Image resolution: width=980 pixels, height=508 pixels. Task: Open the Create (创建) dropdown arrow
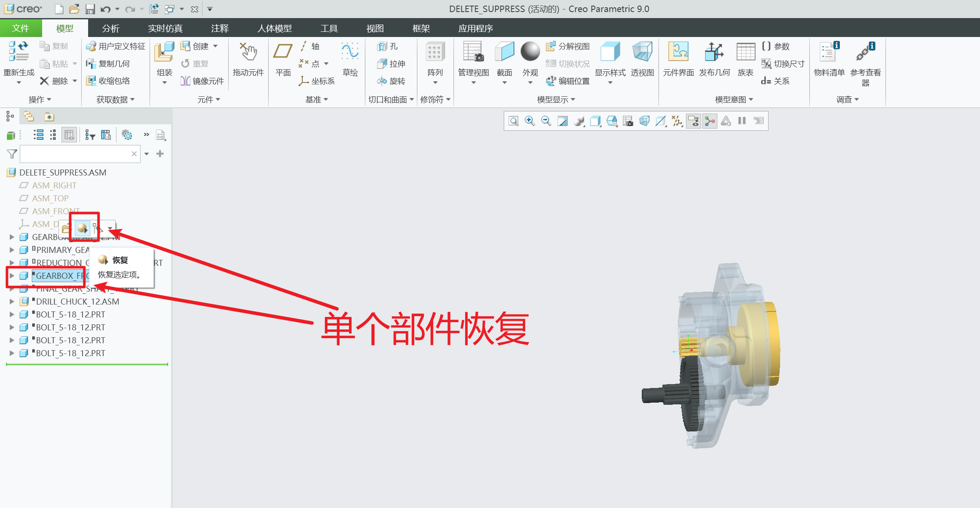(x=215, y=46)
